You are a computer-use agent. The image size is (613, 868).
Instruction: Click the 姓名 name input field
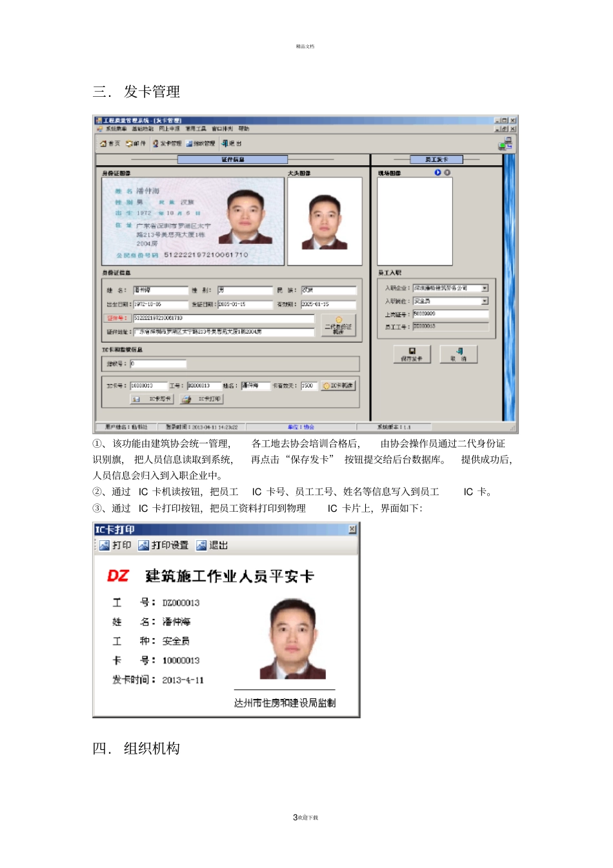point(161,290)
